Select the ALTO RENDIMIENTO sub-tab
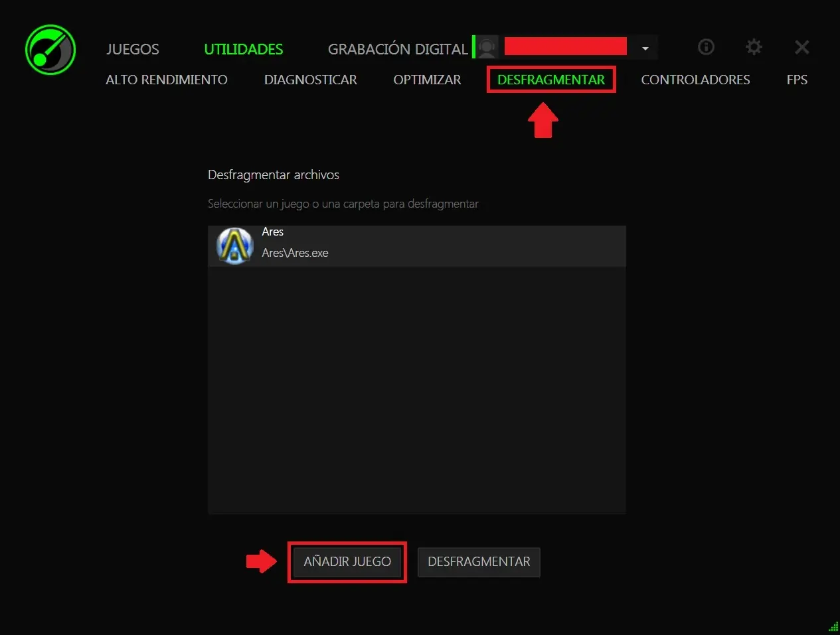Image resolution: width=840 pixels, height=635 pixels. coord(167,80)
